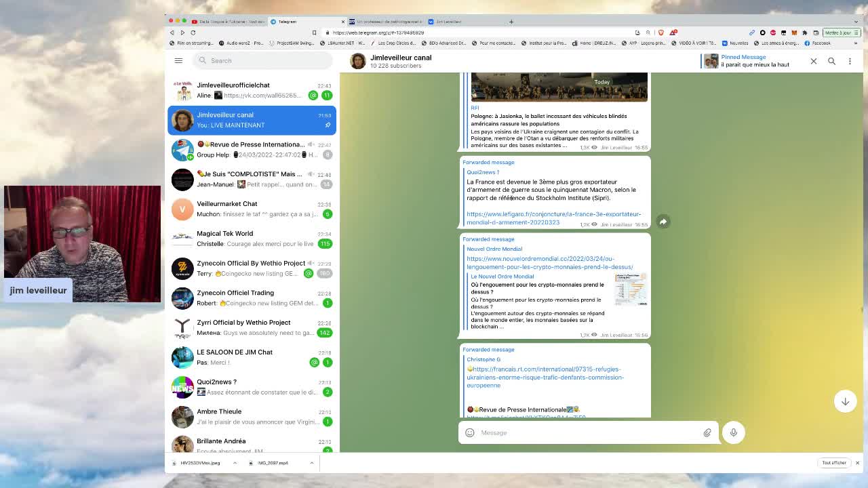This screenshot has width=868, height=488.
Task: Open Jimleveilleurofficielchat conversation
Action: coord(252,90)
